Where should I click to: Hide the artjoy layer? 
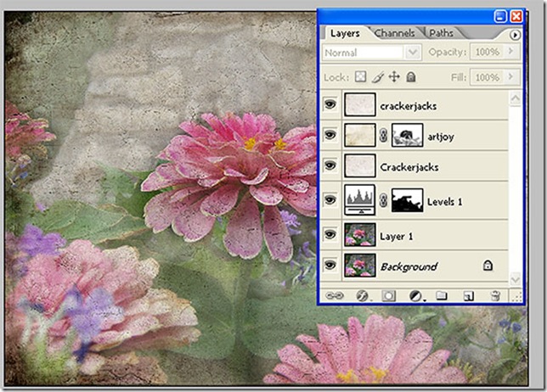(x=330, y=136)
